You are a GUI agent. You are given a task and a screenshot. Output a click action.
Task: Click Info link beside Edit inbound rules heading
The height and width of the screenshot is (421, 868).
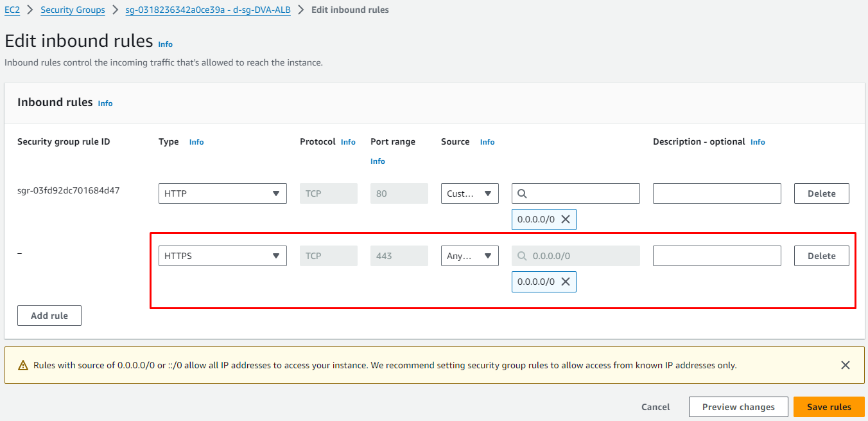(x=166, y=44)
